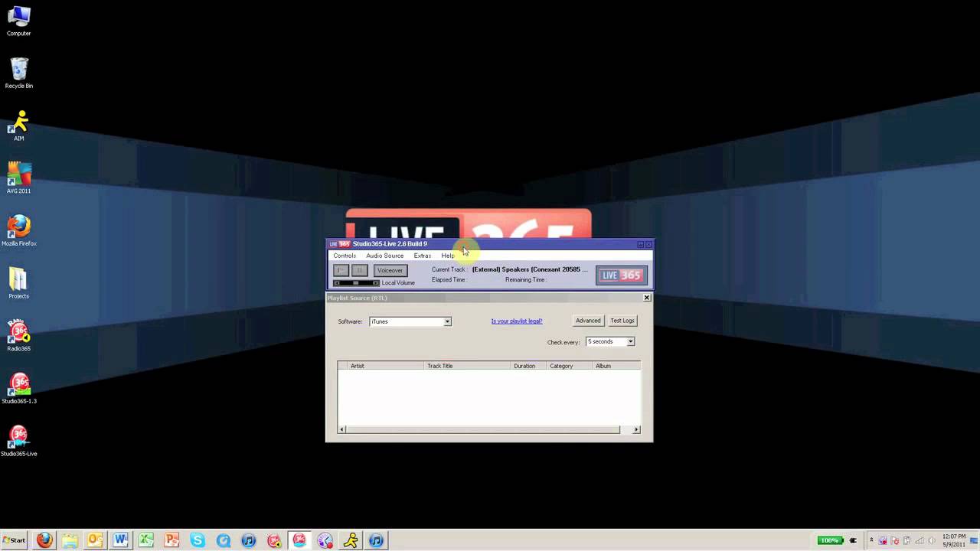This screenshot has height=551, width=980.
Task: Sort by Duration column header
Action: pos(528,366)
